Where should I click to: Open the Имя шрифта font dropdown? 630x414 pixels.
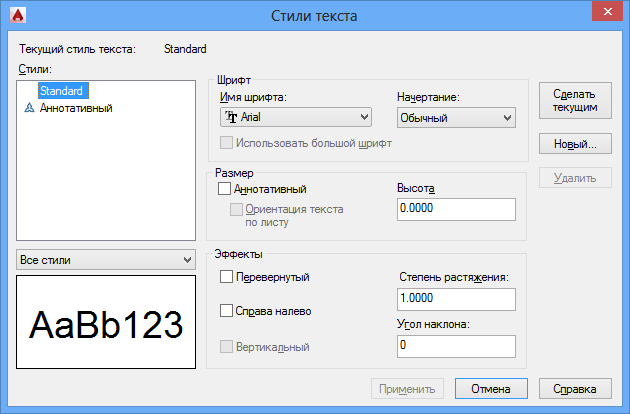(296, 117)
